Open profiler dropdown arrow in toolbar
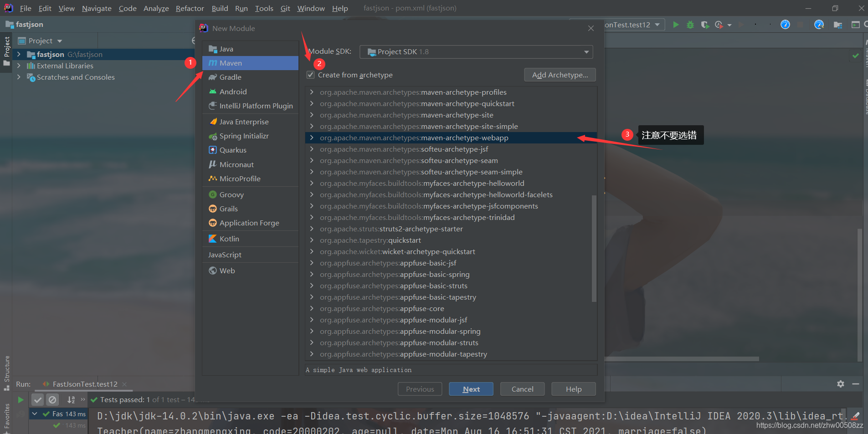The image size is (868, 434). [x=729, y=25]
